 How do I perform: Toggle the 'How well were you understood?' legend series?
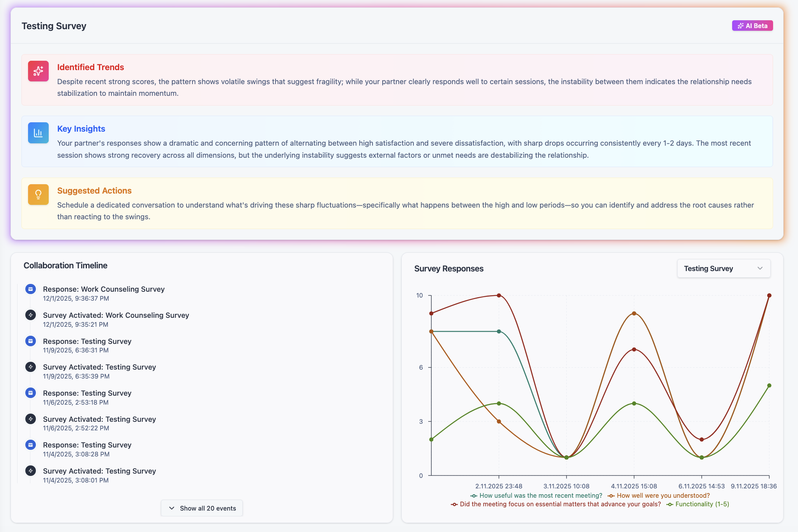click(659, 496)
